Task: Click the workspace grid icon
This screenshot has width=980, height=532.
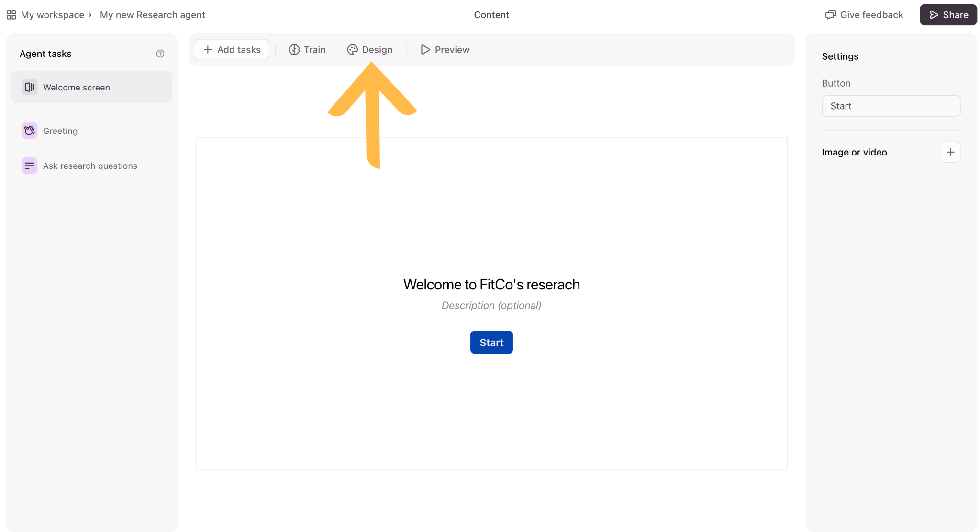Action: point(11,15)
